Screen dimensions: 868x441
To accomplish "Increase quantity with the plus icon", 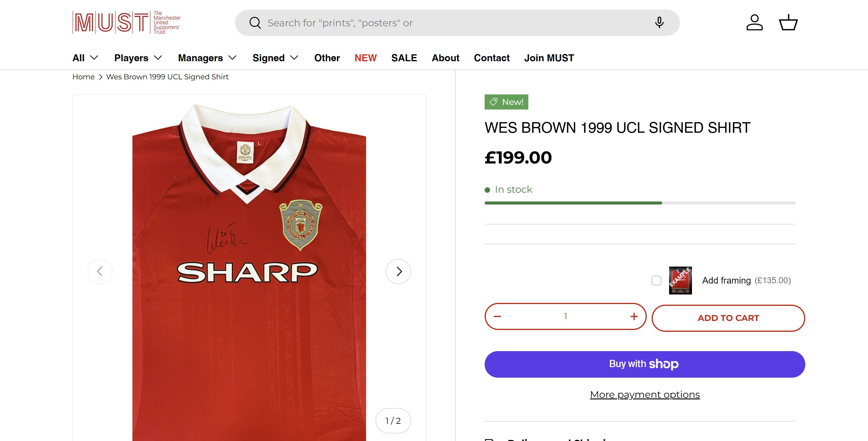I will coord(634,316).
